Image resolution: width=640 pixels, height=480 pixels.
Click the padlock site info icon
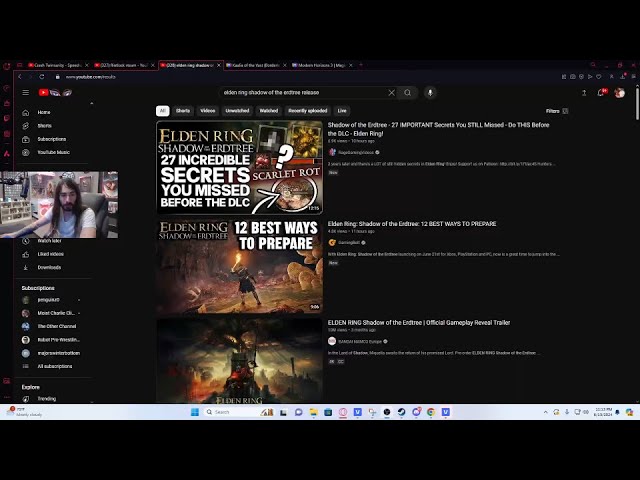pos(58,77)
